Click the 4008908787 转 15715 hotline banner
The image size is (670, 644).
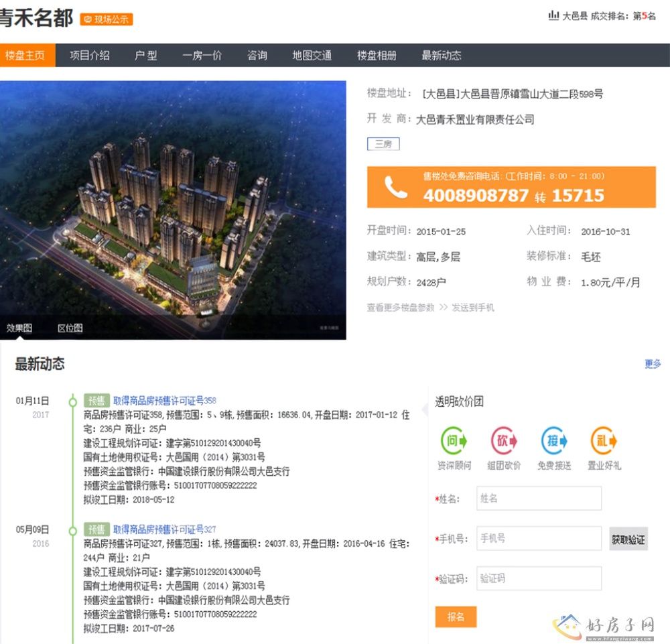(511, 187)
